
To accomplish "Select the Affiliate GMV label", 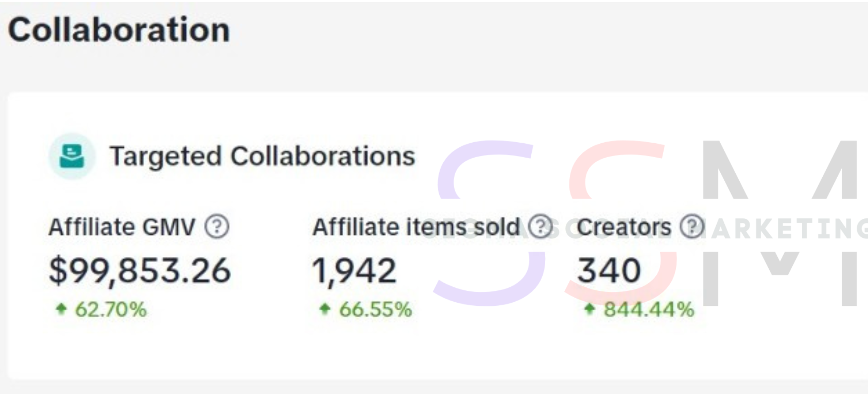I will click(122, 227).
